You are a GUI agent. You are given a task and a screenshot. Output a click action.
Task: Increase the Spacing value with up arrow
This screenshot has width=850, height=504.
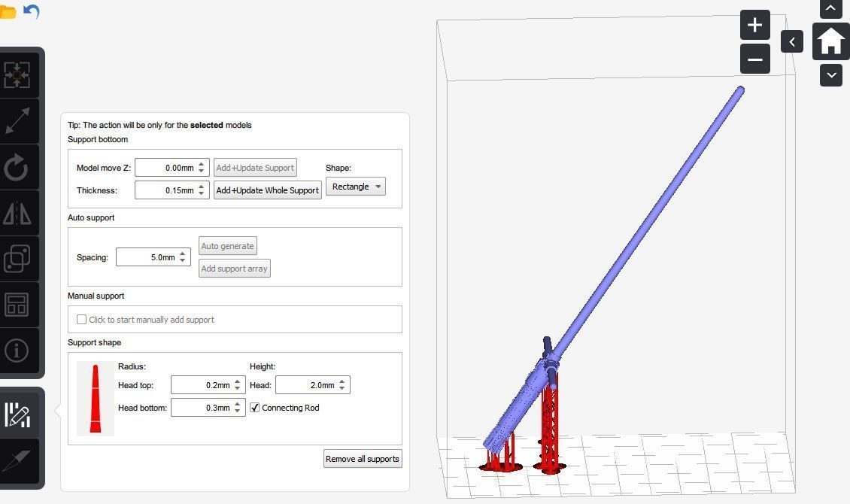[x=182, y=254]
